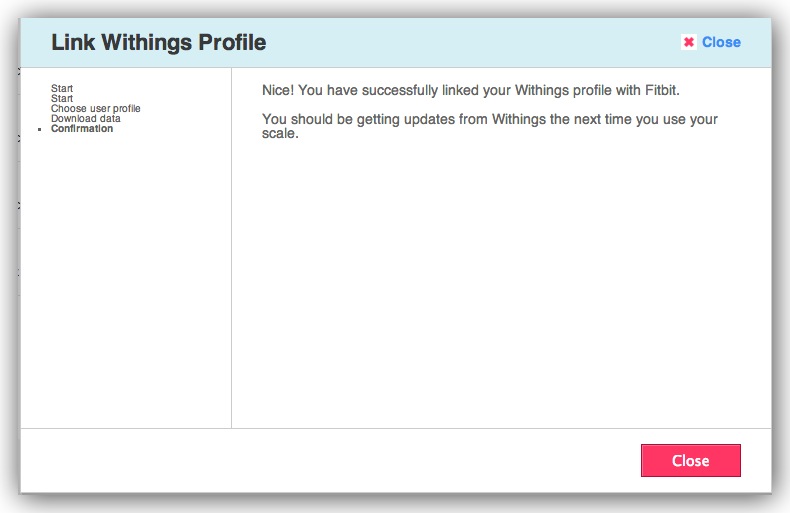The image size is (790, 513).
Task: Open the Download data step
Action: [x=85, y=119]
